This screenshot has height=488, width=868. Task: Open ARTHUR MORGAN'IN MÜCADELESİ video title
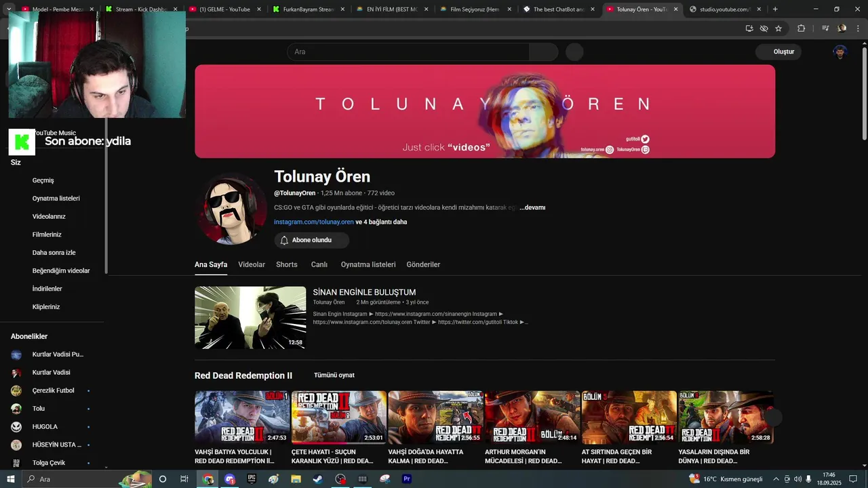524,456
